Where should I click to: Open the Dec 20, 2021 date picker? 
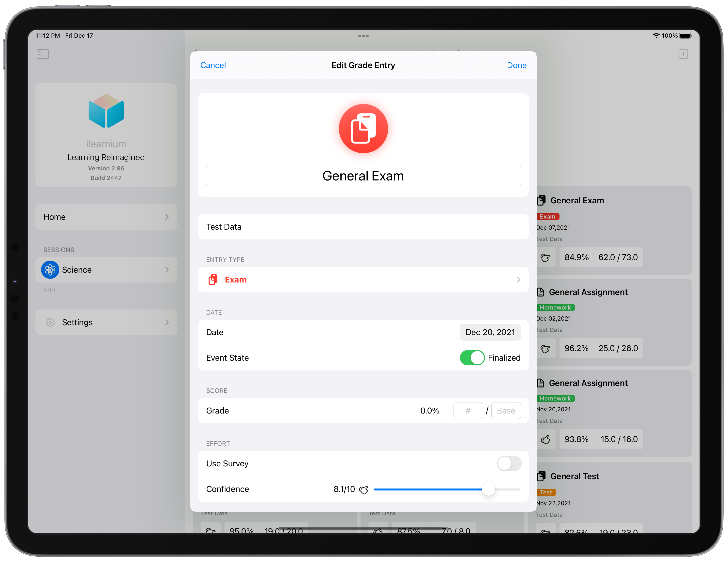click(x=490, y=332)
